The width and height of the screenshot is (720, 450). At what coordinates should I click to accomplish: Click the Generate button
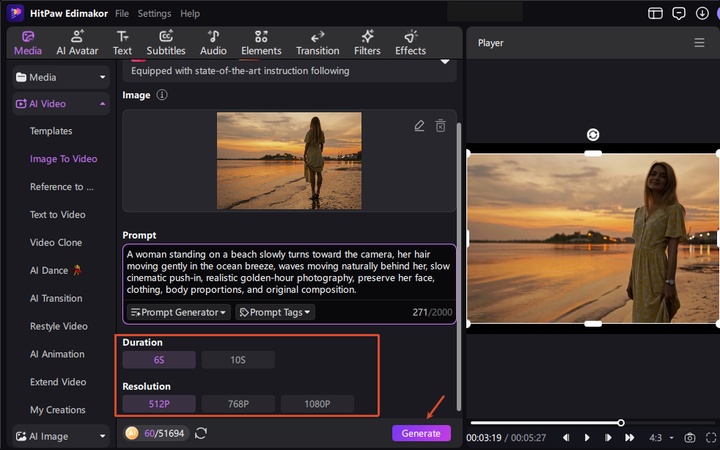click(421, 433)
